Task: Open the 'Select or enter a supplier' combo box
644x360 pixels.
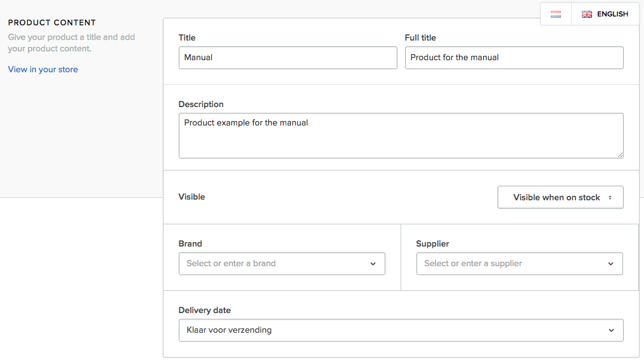Action: [x=520, y=264]
